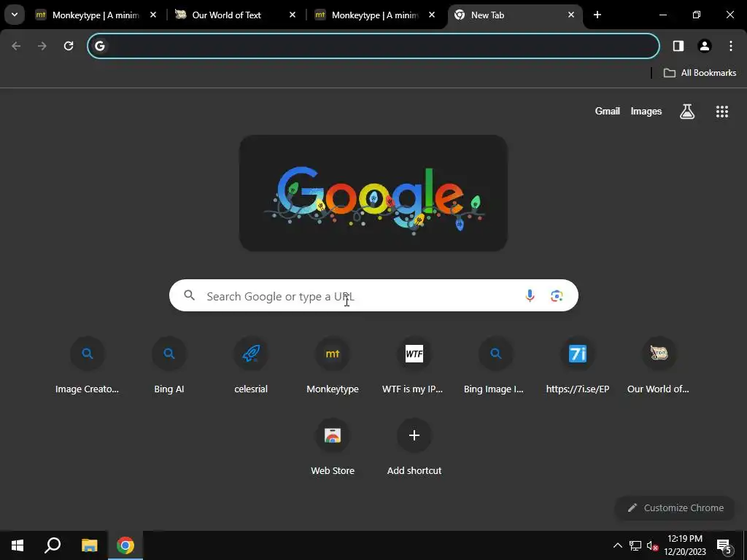Screen dimensions: 747x560
Task: Show hidden system tray icons
Action: click(x=617, y=545)
